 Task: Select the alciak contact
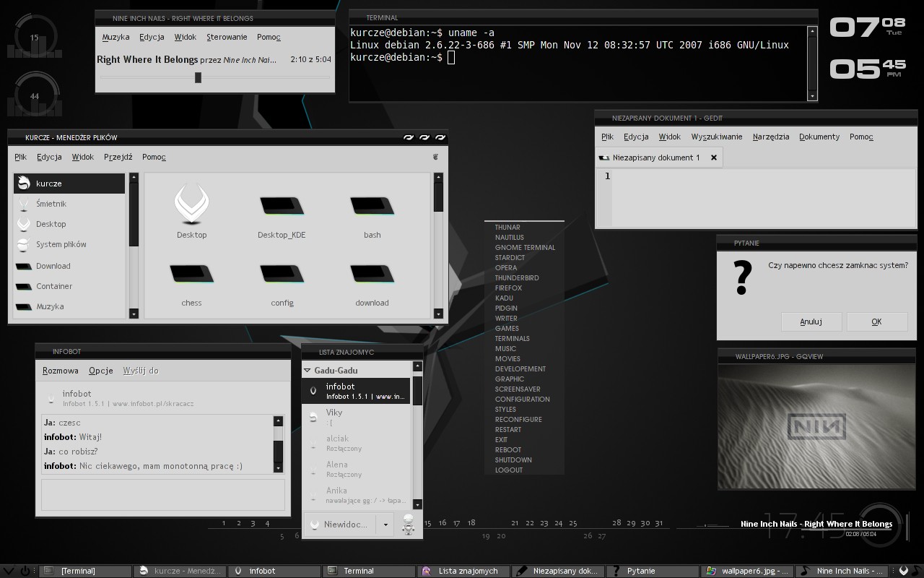[x=356, y=443]
